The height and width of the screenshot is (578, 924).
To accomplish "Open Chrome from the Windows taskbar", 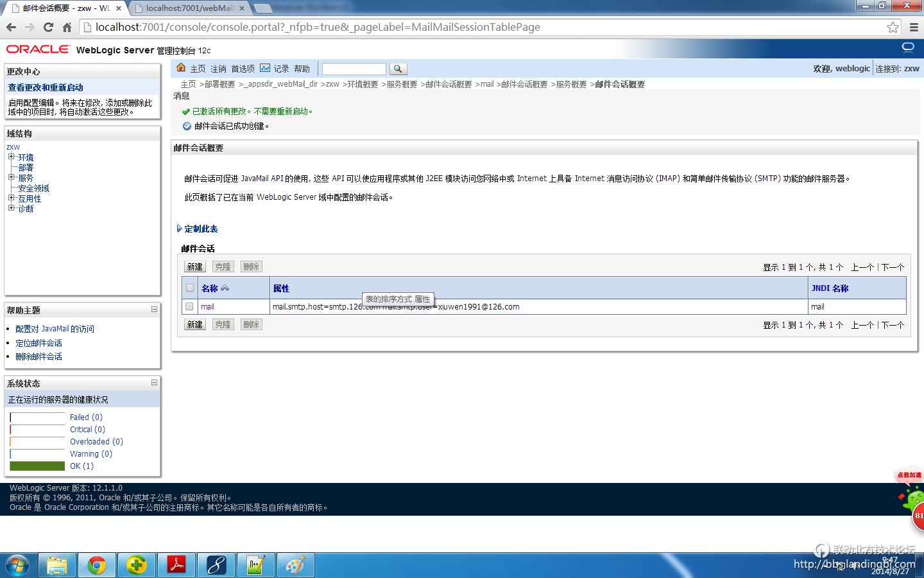I will click(97, 565).
